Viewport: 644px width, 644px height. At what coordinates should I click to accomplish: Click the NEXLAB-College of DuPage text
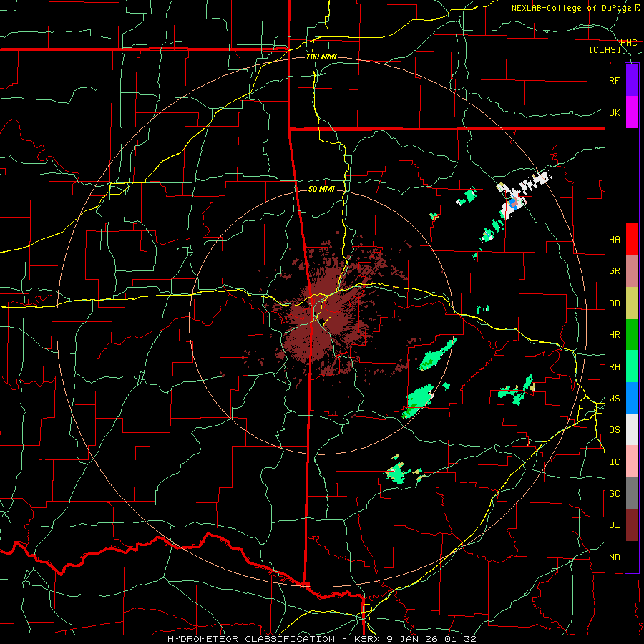573,8
